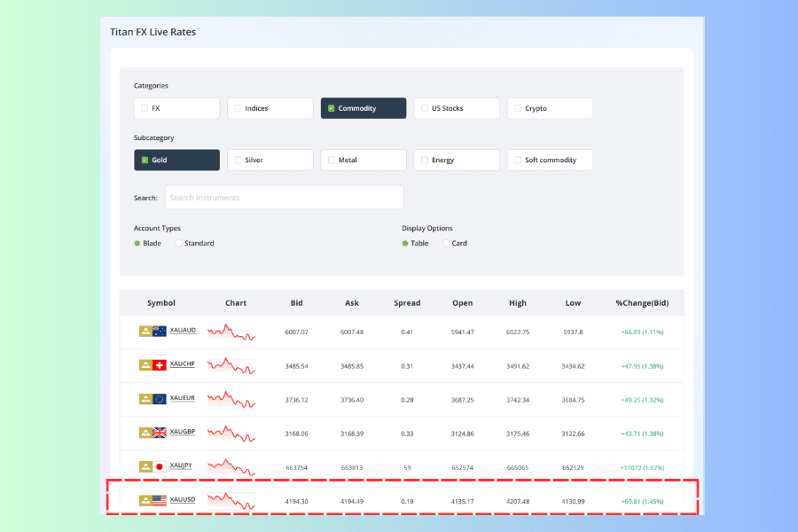Click the Titan FX Live Rates heading
This screenshot has height=532, width=798.
pyautogui.click(x=153, y=32)
